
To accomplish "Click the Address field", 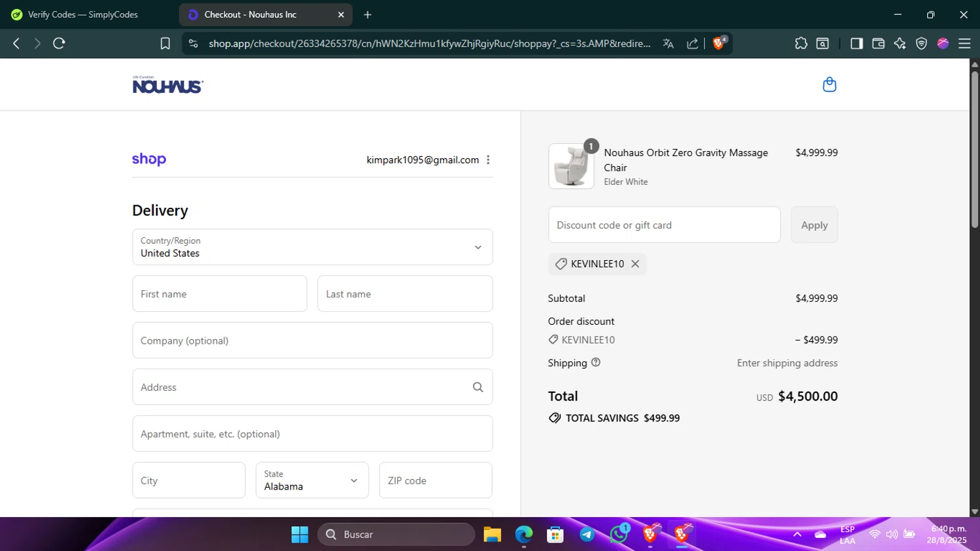I will point(312,387).
